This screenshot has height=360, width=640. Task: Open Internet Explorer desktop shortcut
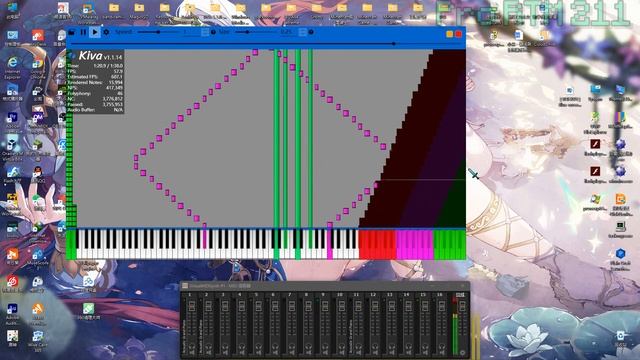pos(13,62)
